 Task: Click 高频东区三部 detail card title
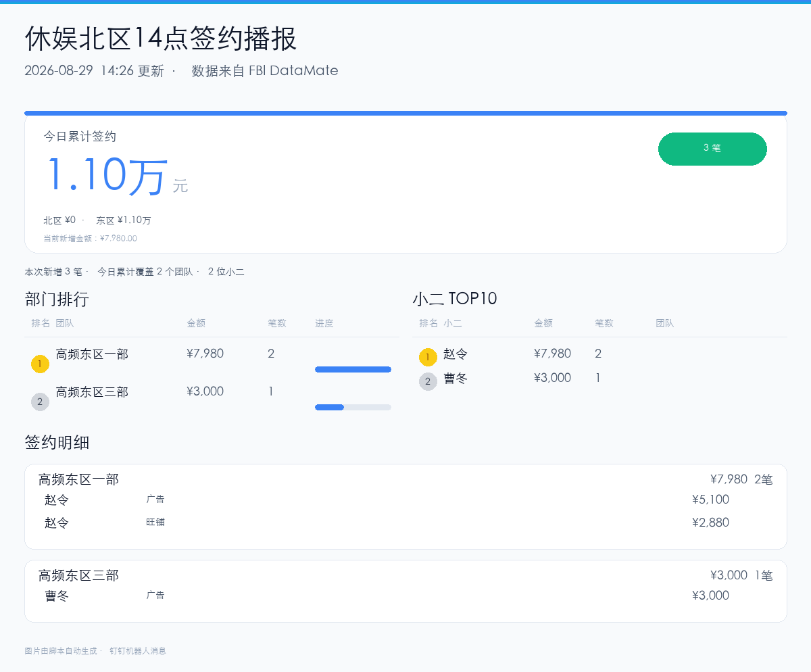point(78,575)
